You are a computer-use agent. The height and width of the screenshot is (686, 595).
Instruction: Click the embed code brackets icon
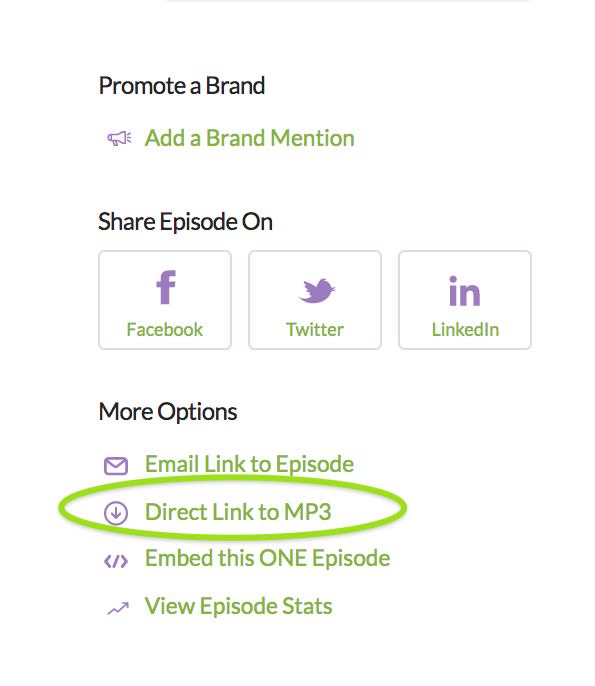pos(116,561)
